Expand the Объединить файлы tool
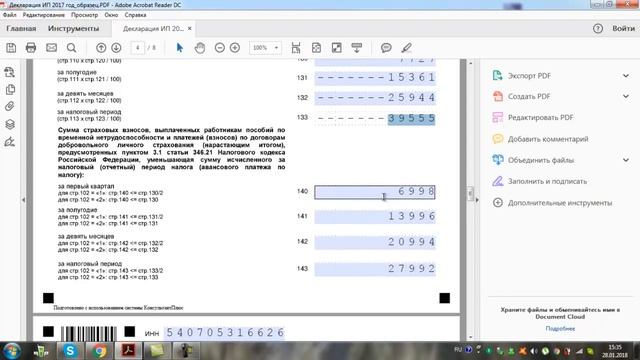Viewport: 640px width, 360px height. 626,160
